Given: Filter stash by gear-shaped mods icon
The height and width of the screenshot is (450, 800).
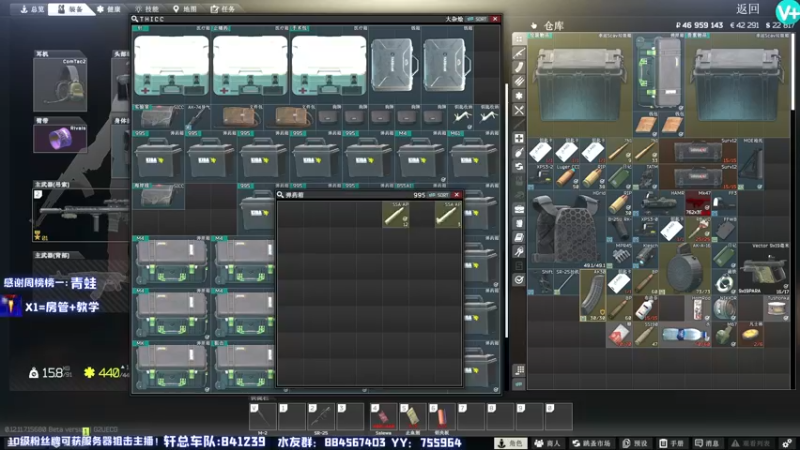Looking at the screenshot, I should tap(519, 96).
